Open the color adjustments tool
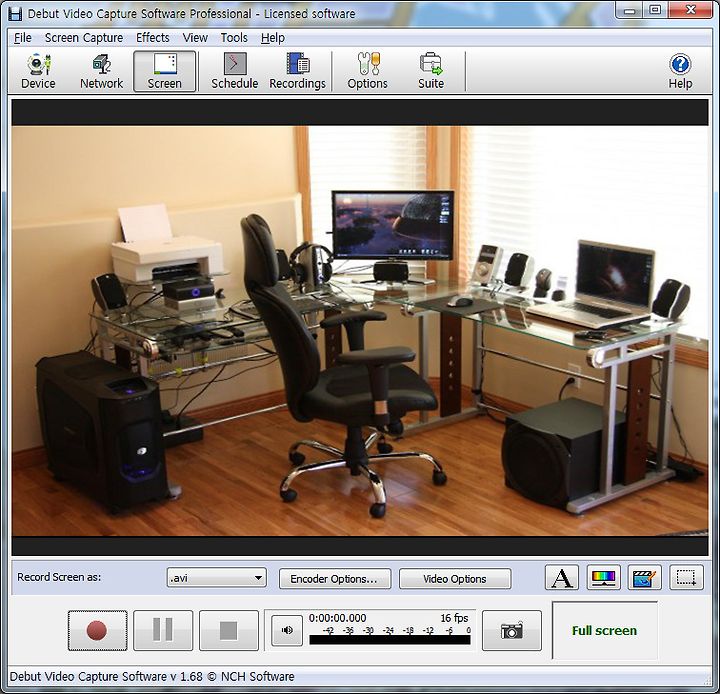This screenshot has width=720, height=694. [x=603, y=577]
